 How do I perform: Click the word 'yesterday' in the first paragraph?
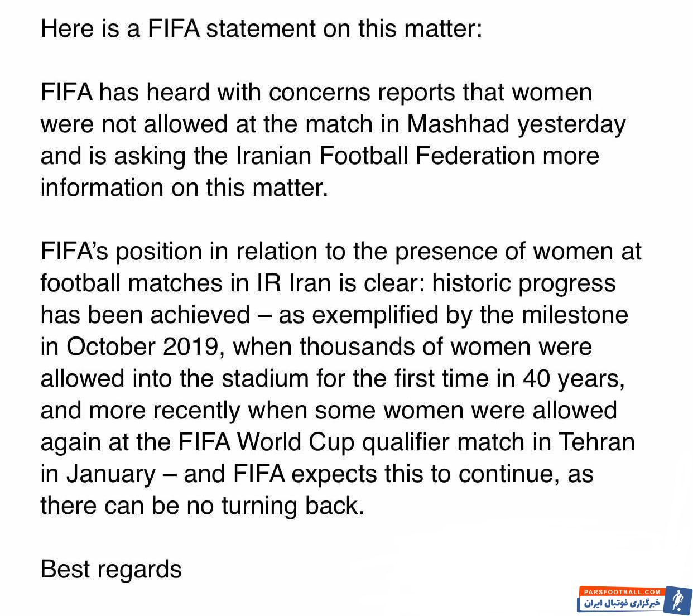click(571, 123)
